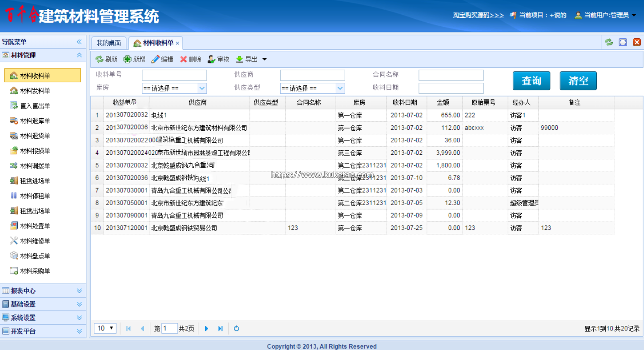Collapse the 导航菜单 navigation panel
This screenshot has width=644, height=350.
79,42
